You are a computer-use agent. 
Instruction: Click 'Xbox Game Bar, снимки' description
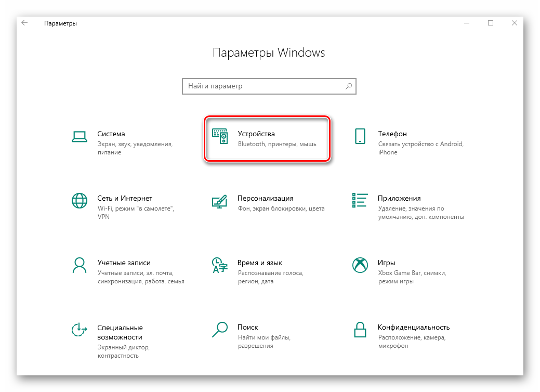(x=412, y=277)
